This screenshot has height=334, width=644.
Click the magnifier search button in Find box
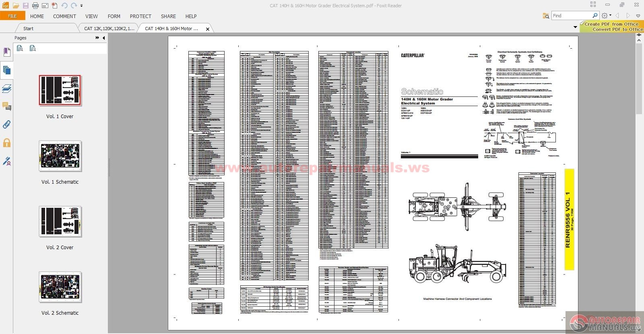[x=595, y=16]
